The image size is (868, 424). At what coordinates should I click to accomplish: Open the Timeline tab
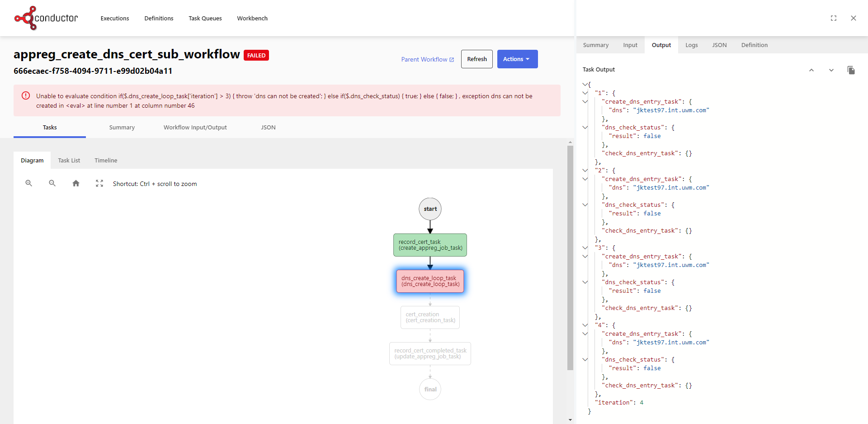click(105, 160)
